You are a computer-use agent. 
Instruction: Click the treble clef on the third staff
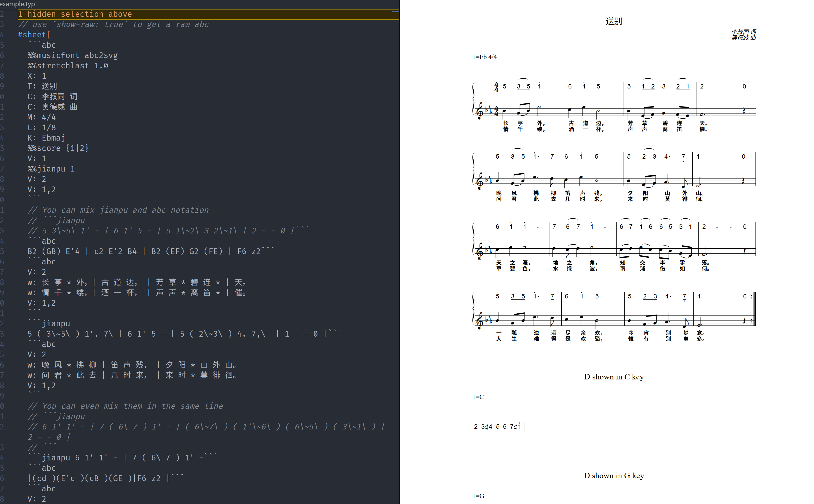click(x=480, y=251)
